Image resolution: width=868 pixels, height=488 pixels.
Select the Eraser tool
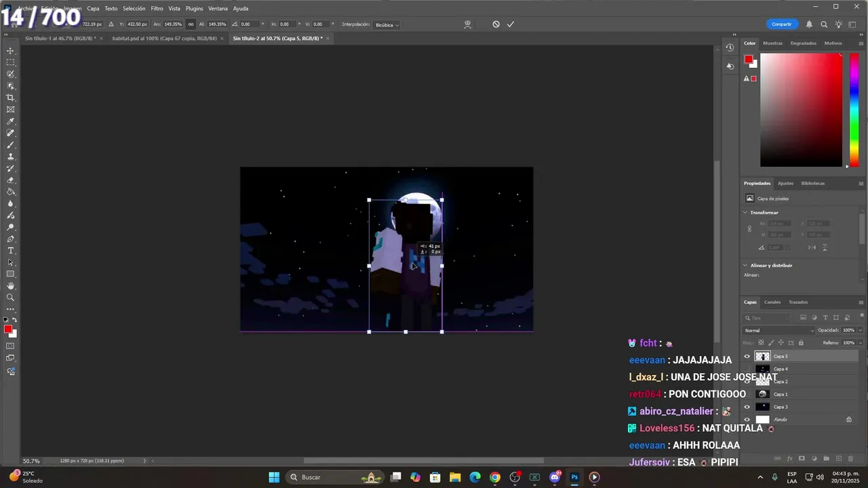pyautogui.click(x=10, y=180)
